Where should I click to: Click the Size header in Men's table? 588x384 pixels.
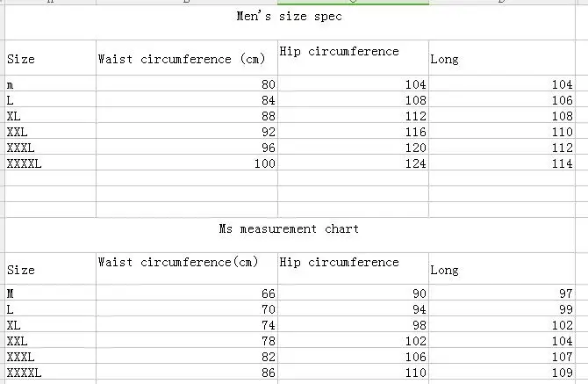coord(50,58)
